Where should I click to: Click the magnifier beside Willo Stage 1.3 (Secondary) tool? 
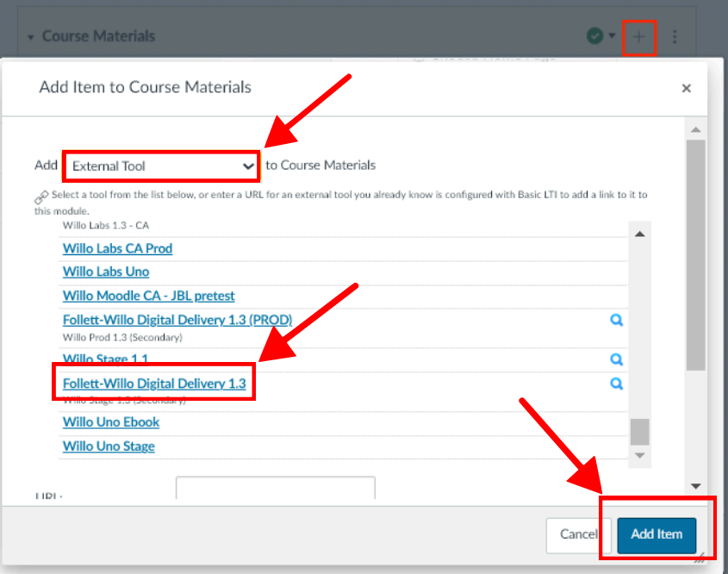tap(616, 384)
